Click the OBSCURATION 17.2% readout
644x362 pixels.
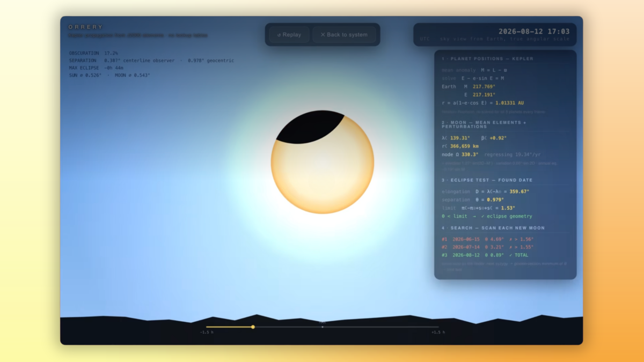(x=93, y=53)
